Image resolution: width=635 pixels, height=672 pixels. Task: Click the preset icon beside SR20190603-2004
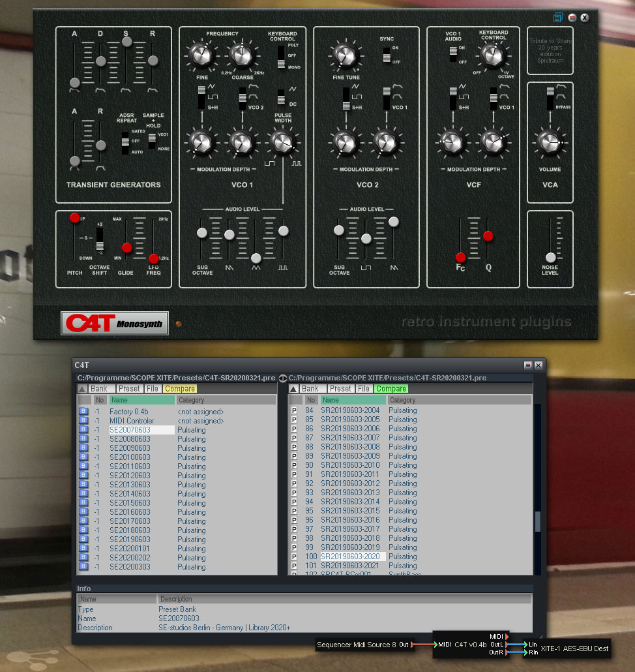294,410
